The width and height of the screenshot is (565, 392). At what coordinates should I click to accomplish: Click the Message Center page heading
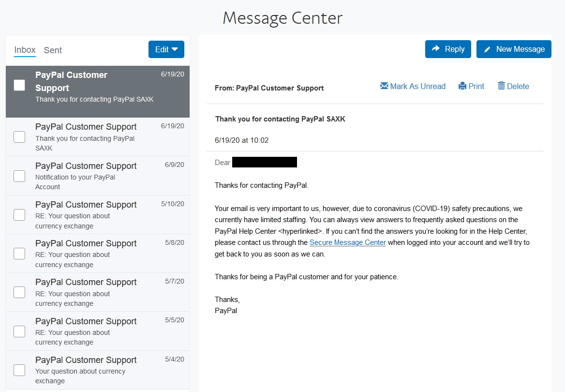click(282, 18)
